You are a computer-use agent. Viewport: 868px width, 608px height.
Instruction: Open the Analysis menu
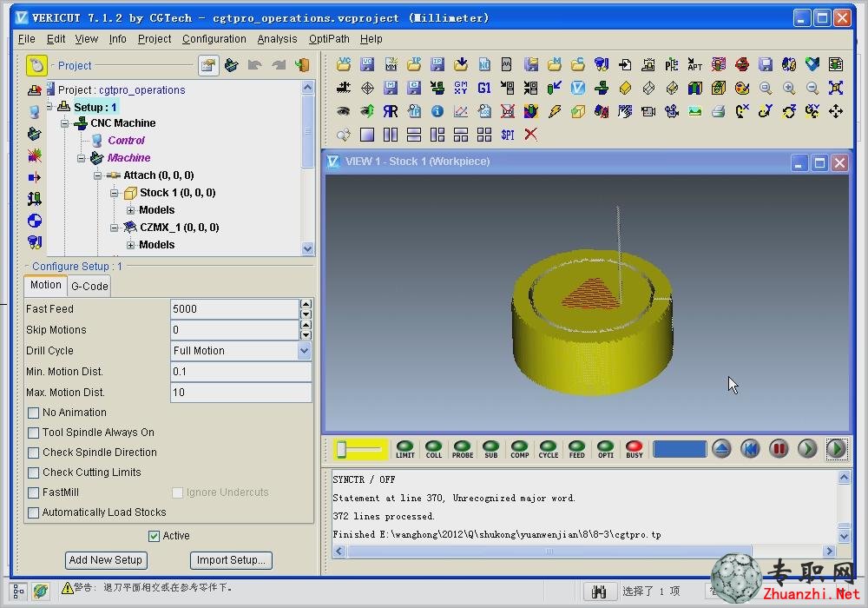click(x=277, y=39)
